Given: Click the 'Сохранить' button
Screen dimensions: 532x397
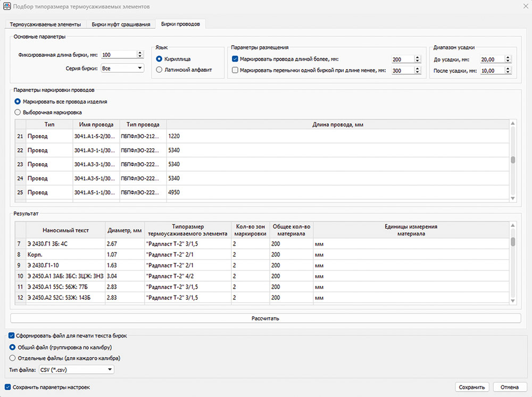Looking at the screenshot, I should click(472, 387).
